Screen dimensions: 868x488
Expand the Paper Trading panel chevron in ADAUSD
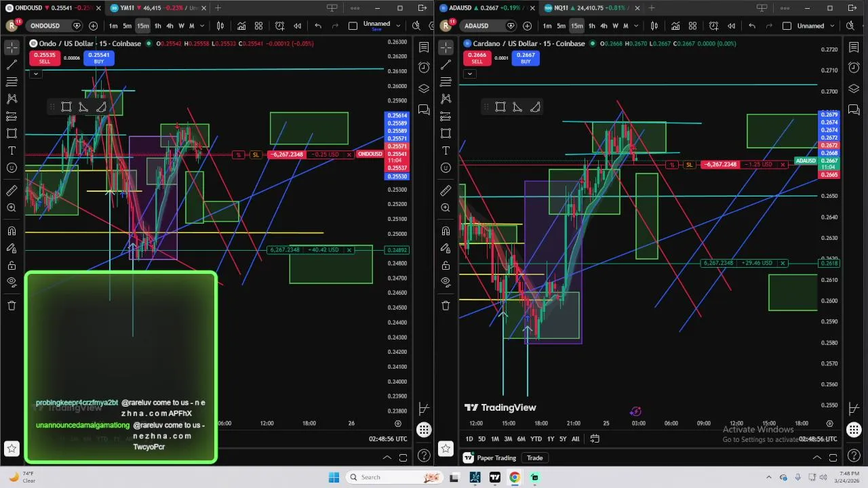click(817, 457)
